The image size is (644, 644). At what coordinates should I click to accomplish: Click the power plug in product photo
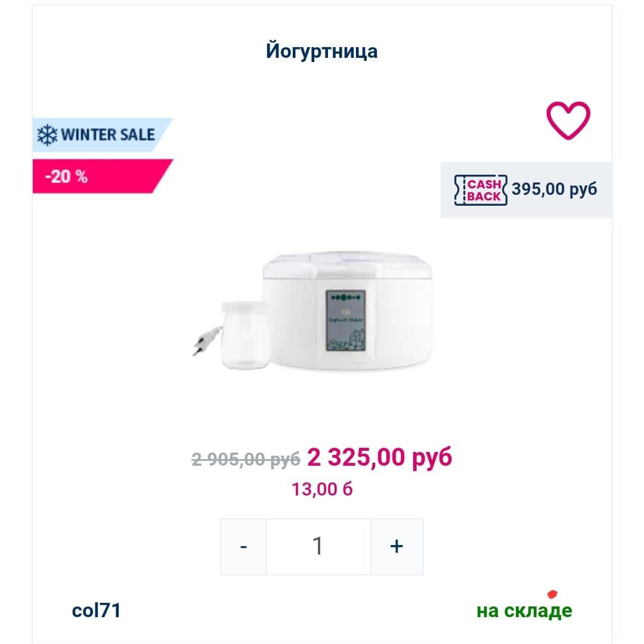point(205,341)
